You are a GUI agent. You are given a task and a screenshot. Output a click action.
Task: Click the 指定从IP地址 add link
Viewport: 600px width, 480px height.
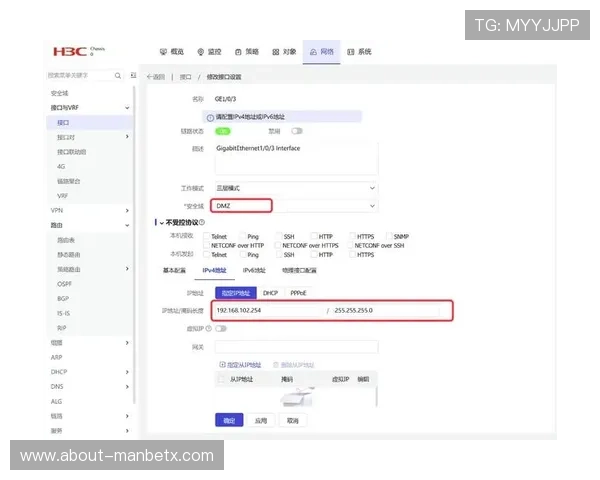pos(240,365)
